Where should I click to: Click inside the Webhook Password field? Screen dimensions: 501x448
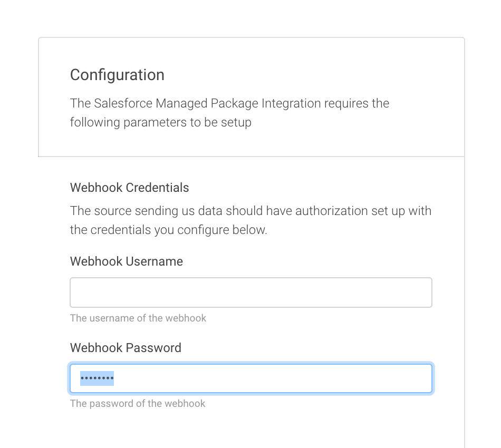coord(251,378)
